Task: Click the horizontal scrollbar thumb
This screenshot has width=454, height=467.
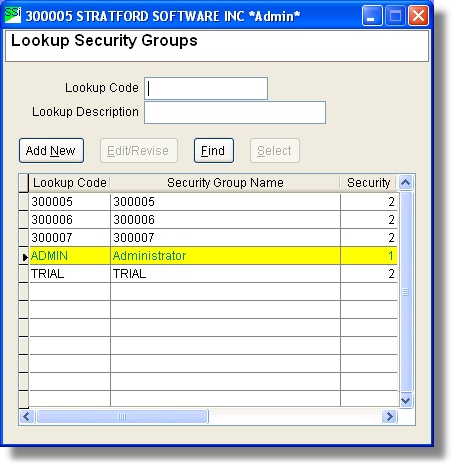Action: point(122,416)
